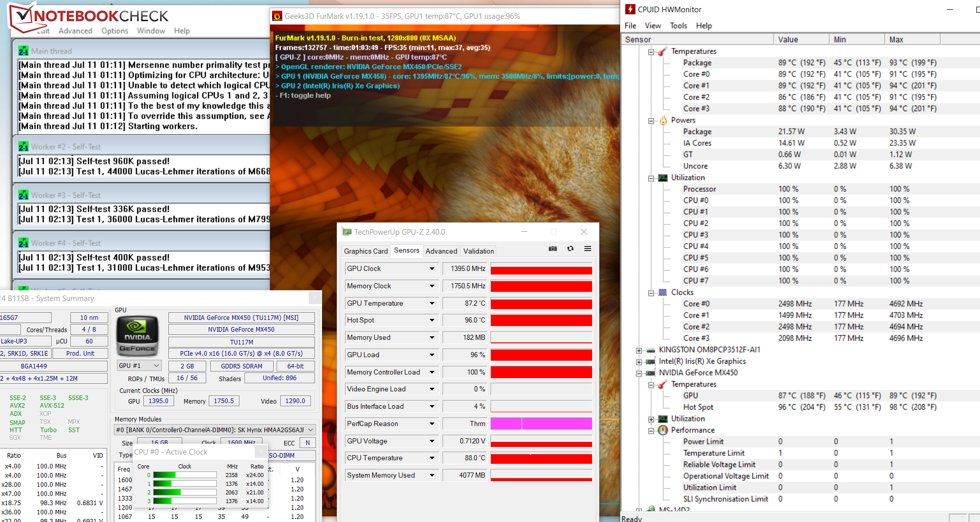
Task: Switch to the GPU-Z Advanced tab
Action: point(442,251)
